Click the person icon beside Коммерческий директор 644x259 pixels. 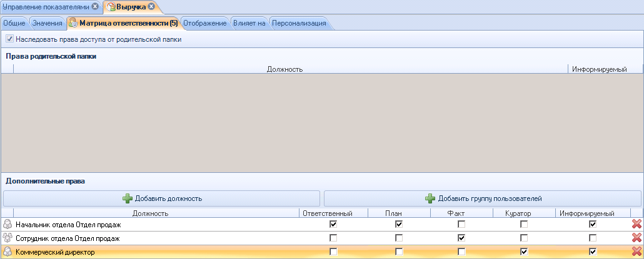(x=8, y=252)
